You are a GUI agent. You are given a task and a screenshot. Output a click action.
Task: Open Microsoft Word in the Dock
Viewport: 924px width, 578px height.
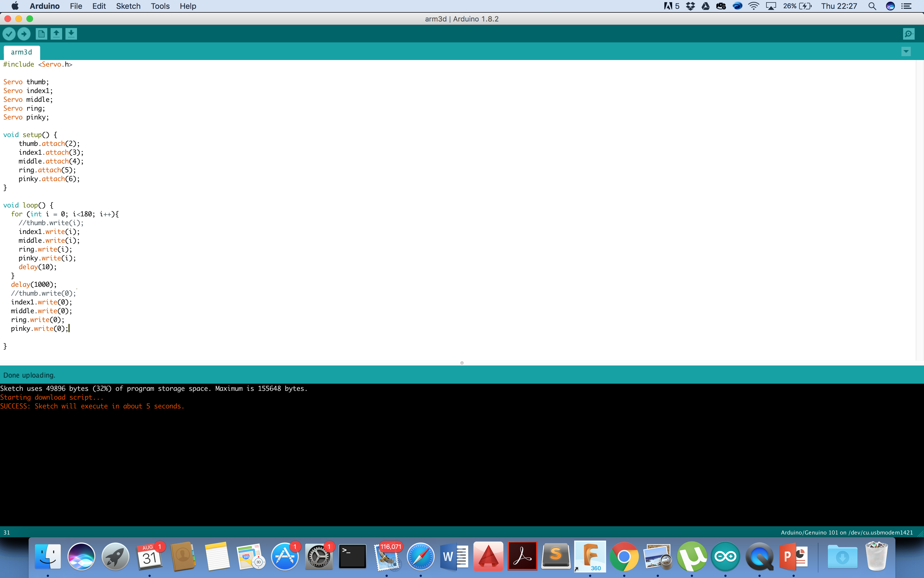454,557
